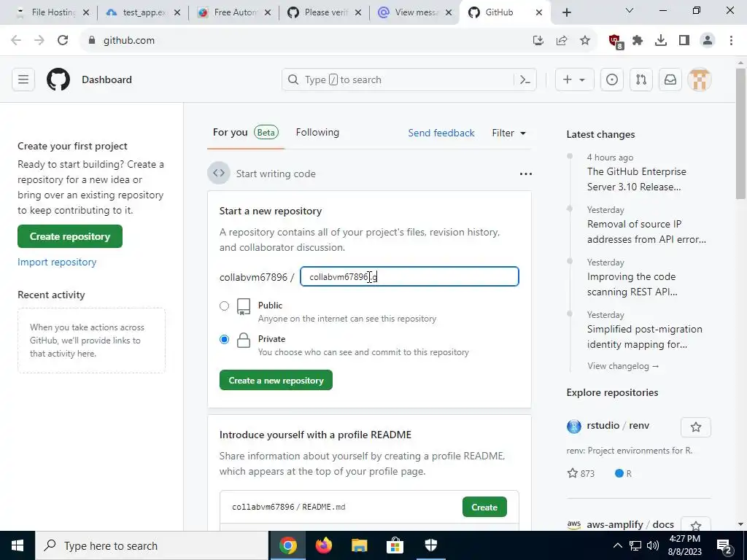Expand the Filter dropdown
Image resolution: width=747 pixels, height=560 pixels.
[x=508, y=133]
